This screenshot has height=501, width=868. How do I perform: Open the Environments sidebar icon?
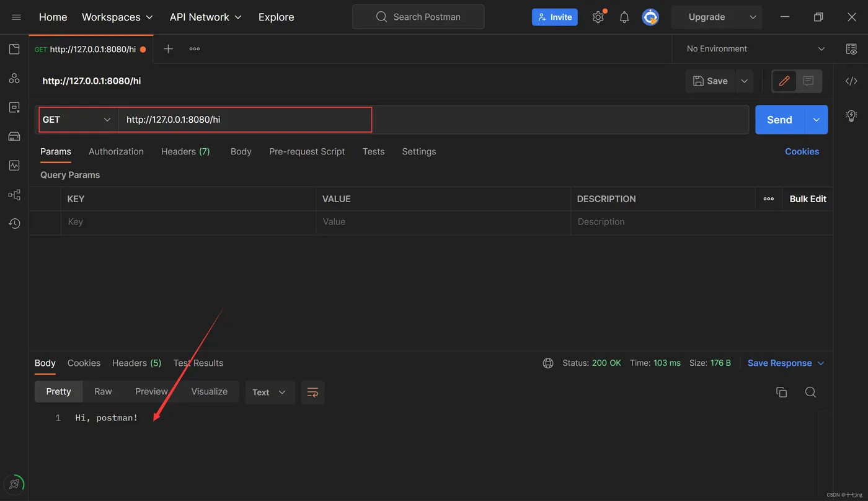tap(14, 107)
